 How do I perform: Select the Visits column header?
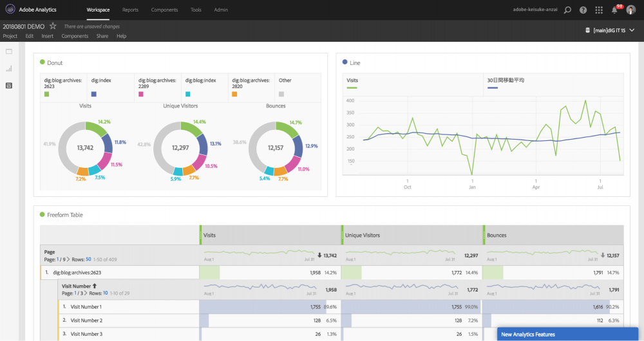click(270, 235)
